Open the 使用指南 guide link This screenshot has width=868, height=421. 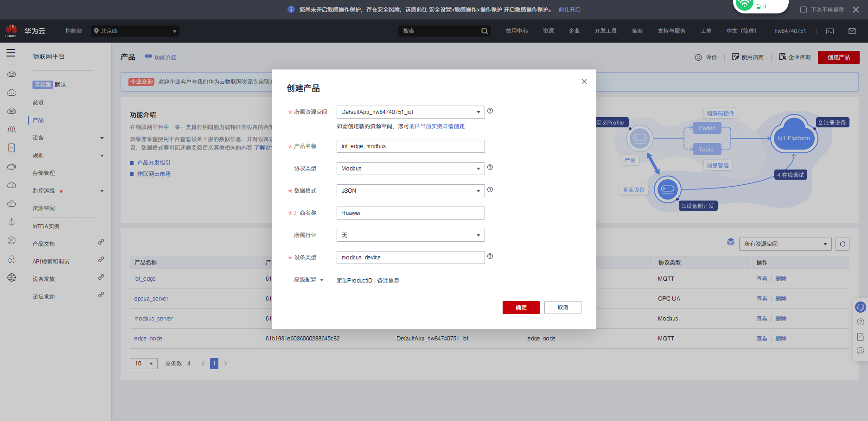click(748, 57)
